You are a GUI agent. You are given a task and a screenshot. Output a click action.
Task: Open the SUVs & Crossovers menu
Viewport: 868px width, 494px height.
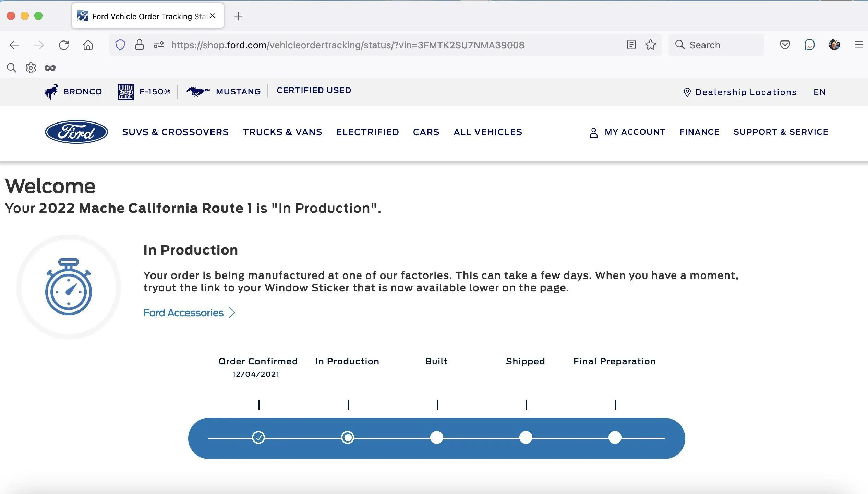point(175,132)
